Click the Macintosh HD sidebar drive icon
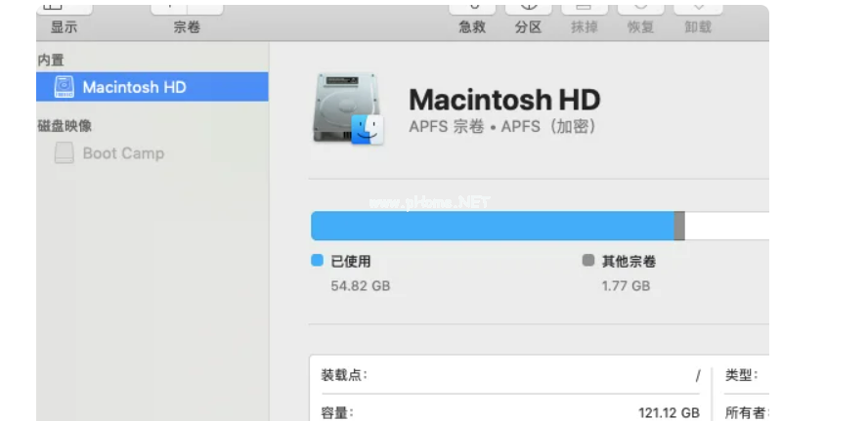This screenshot has width=868, height=421. [64, 87]
